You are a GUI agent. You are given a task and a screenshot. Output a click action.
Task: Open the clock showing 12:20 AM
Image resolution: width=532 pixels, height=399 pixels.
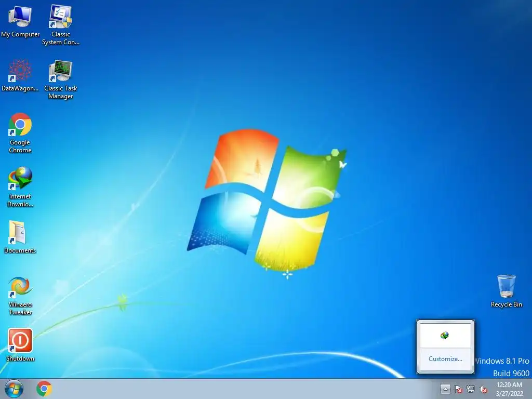[x=509, y=389]
